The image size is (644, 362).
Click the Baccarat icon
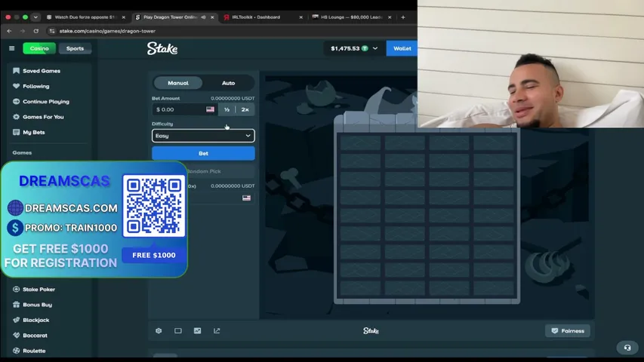(x=16, y=336)
